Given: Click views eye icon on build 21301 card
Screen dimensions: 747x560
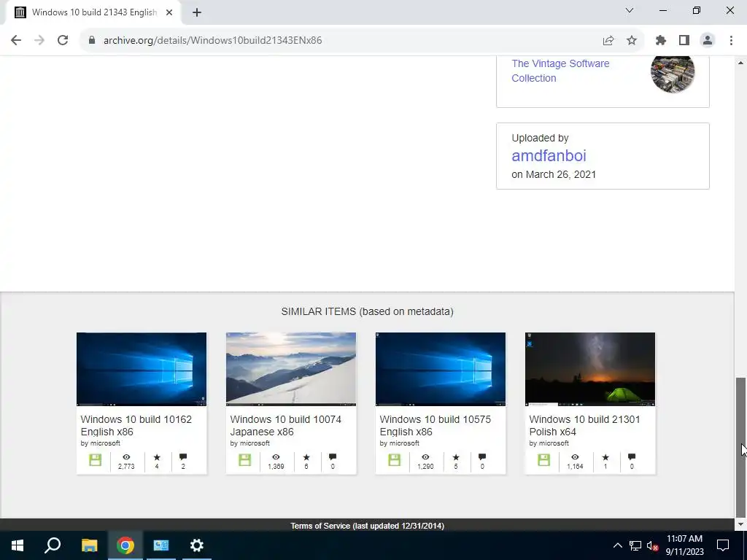Looking at the screenshot, I should pos(575,457).
